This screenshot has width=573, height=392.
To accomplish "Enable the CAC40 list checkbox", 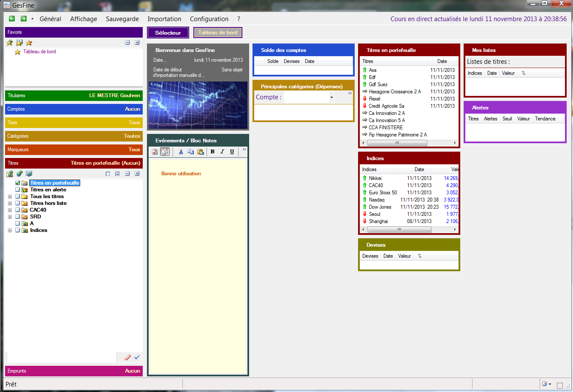I will tap(18, 210).
